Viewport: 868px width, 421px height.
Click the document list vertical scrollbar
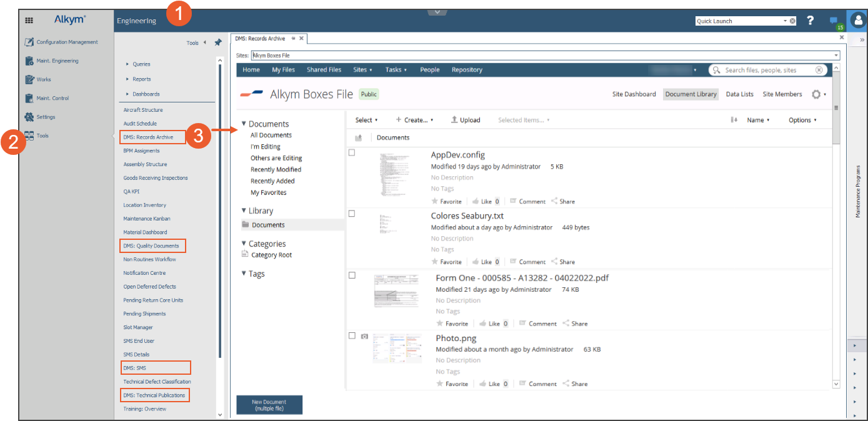pos(836,250)
